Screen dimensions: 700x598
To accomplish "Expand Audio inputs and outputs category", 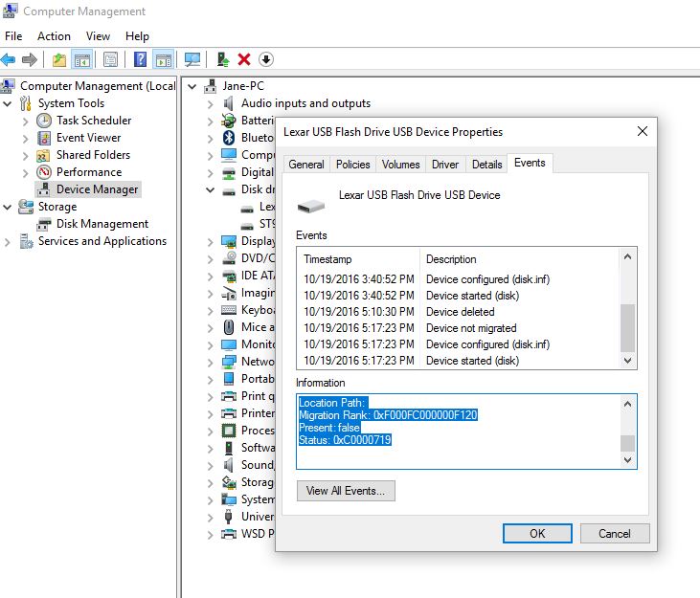I will coord(211,104).
